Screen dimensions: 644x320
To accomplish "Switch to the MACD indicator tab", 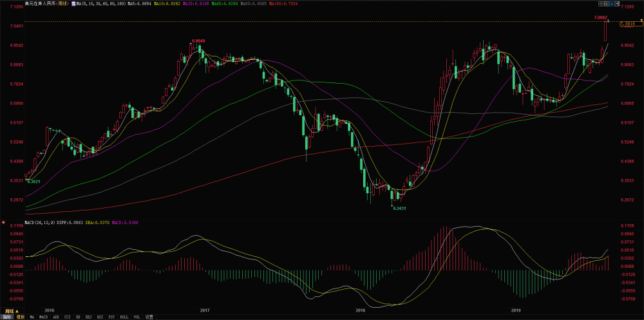I will 44,317.
